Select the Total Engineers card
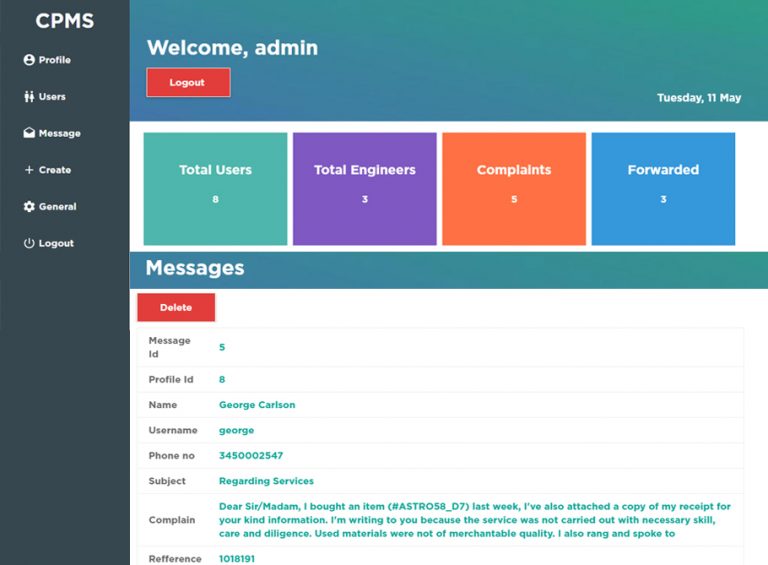The height and width of the screenshot is (565, 768). (x=364, y=188)
